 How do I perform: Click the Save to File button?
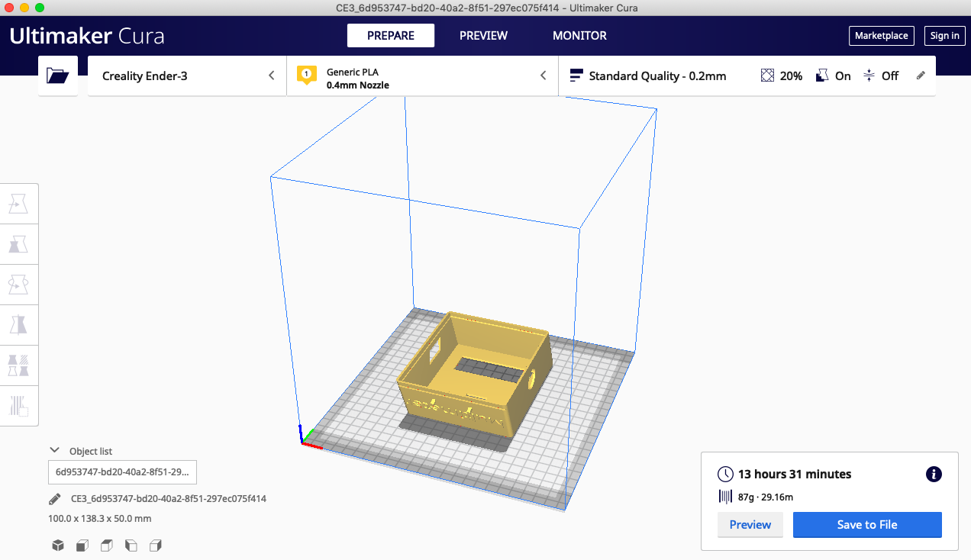click(x=867, y=525)
